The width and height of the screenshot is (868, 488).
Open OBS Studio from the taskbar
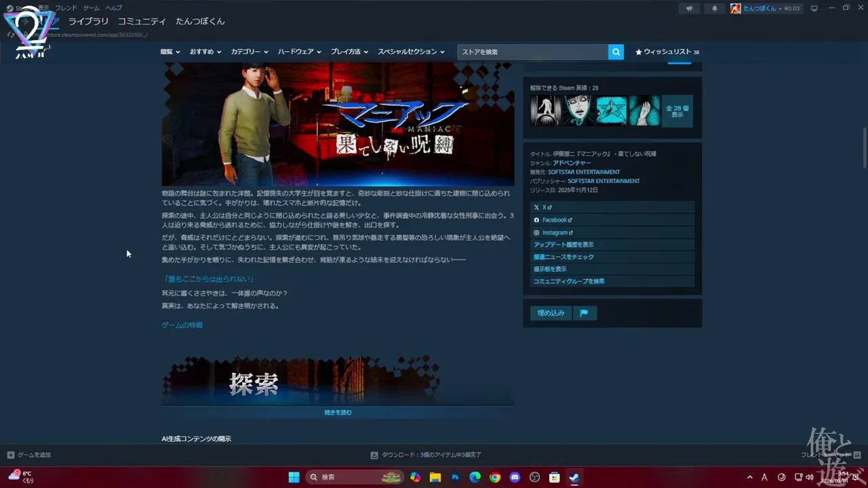pos(534,477)
